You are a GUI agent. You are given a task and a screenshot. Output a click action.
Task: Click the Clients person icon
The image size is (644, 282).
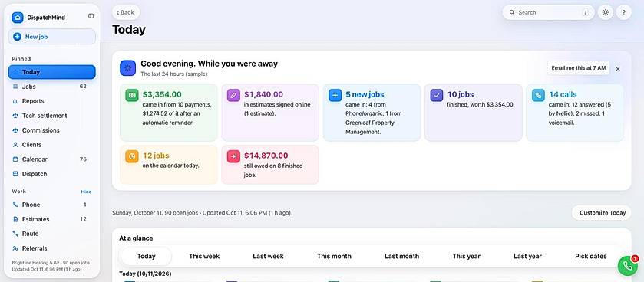tap(15, 145)
